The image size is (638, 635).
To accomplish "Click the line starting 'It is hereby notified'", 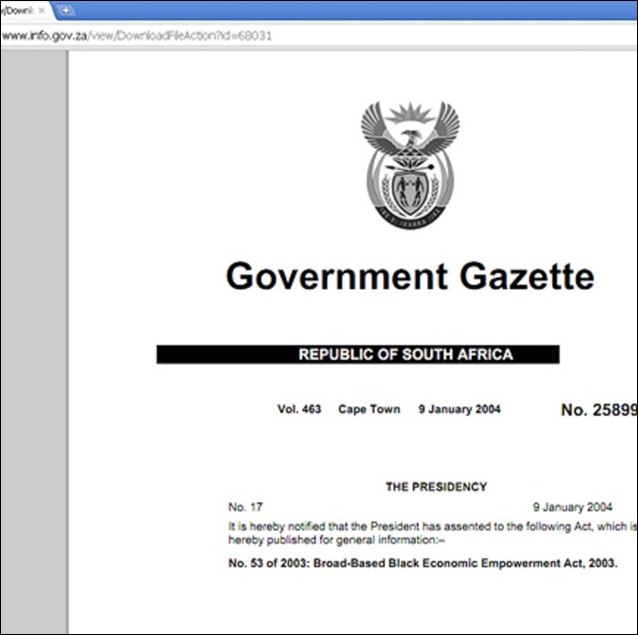I will click(433, 526).
